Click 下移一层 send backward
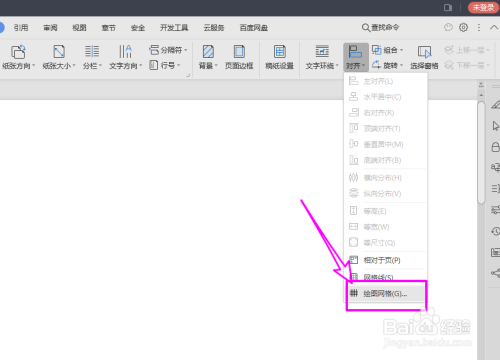 [x=467, y=65]
